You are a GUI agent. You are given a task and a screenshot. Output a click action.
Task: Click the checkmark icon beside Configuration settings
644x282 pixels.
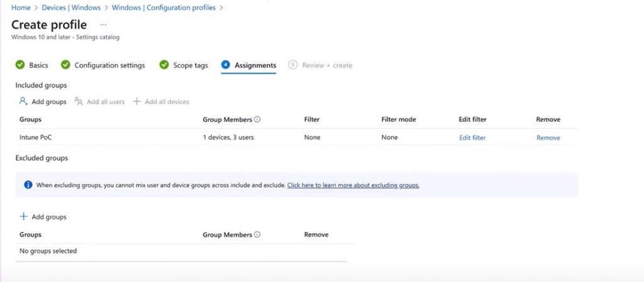pyautogui.click(x=65, y=65)
